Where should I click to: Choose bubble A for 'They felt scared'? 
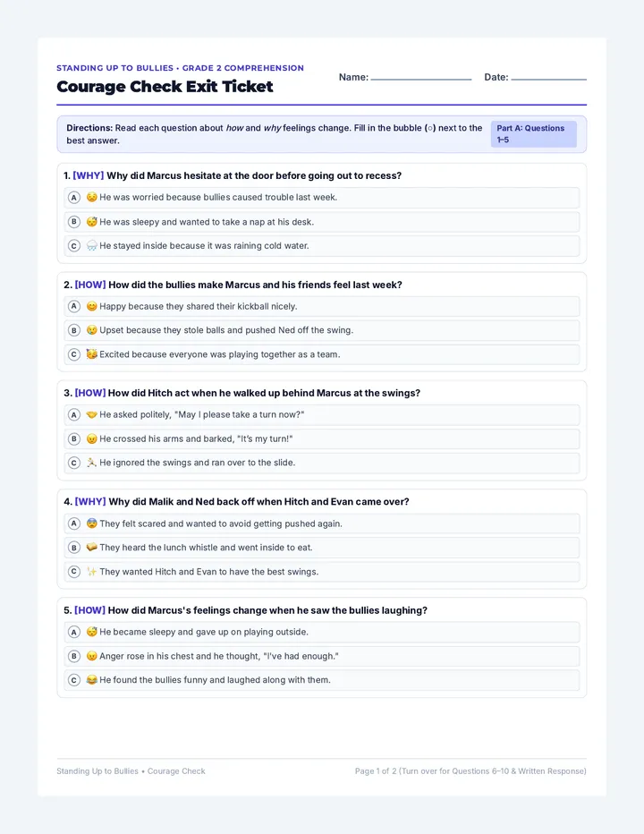(x=74, y=523)
